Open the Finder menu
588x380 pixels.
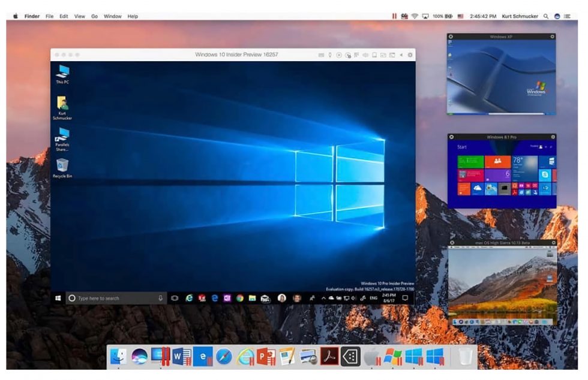(32, 16)
